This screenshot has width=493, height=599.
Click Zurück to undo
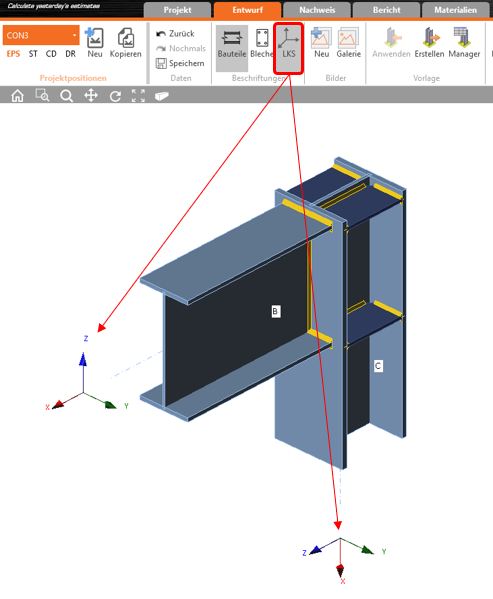(175, 34)
